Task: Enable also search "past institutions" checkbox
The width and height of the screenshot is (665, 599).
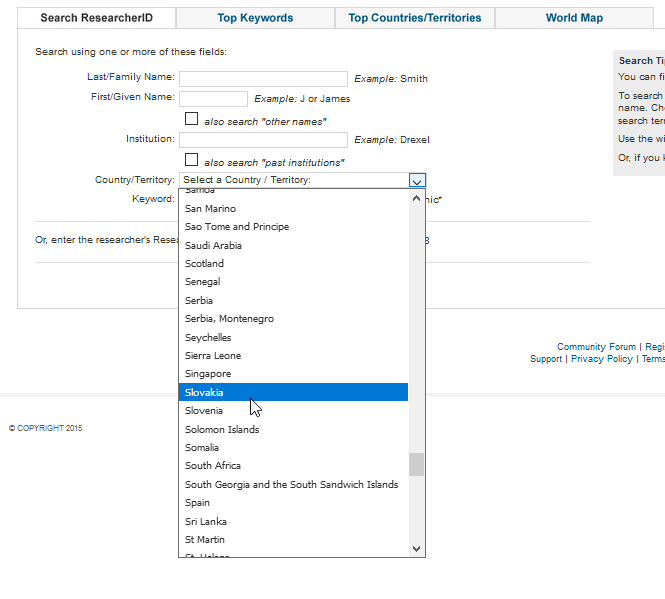Action: point(191,160)
